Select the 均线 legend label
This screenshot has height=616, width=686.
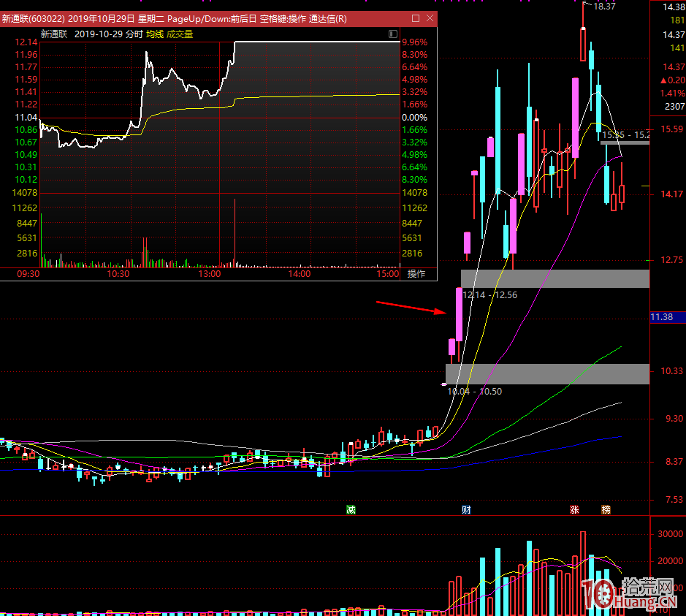(x=155, y=34)
